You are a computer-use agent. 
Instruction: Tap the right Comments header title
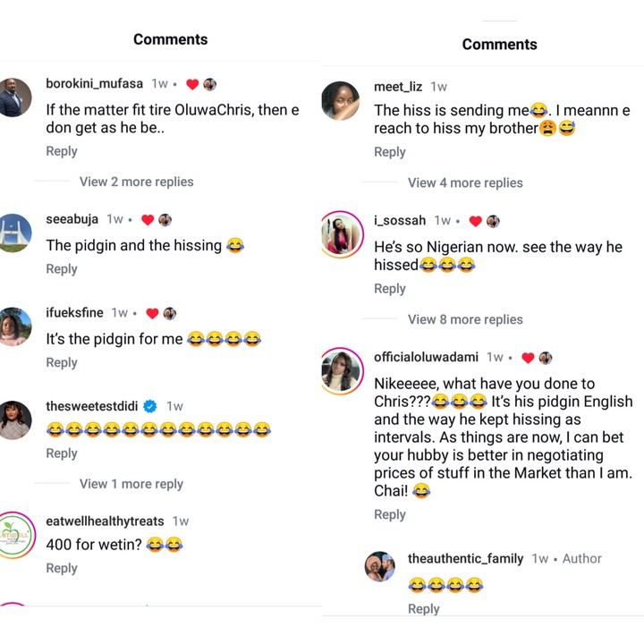click(499, 44)
